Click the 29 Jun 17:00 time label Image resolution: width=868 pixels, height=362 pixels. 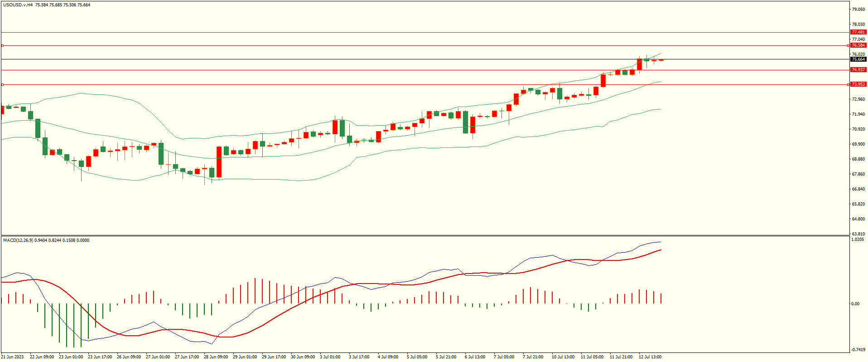[x=274, y=357]
